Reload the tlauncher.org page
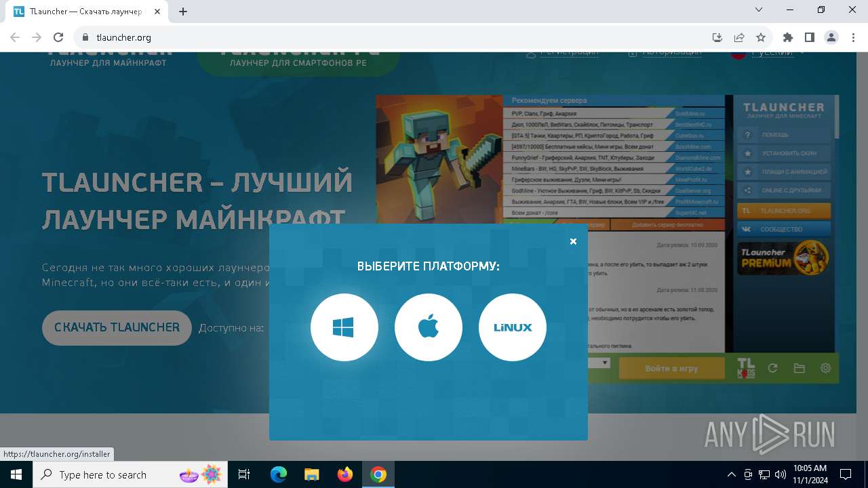This screenshot has height=488, width=868. (58, 38)
